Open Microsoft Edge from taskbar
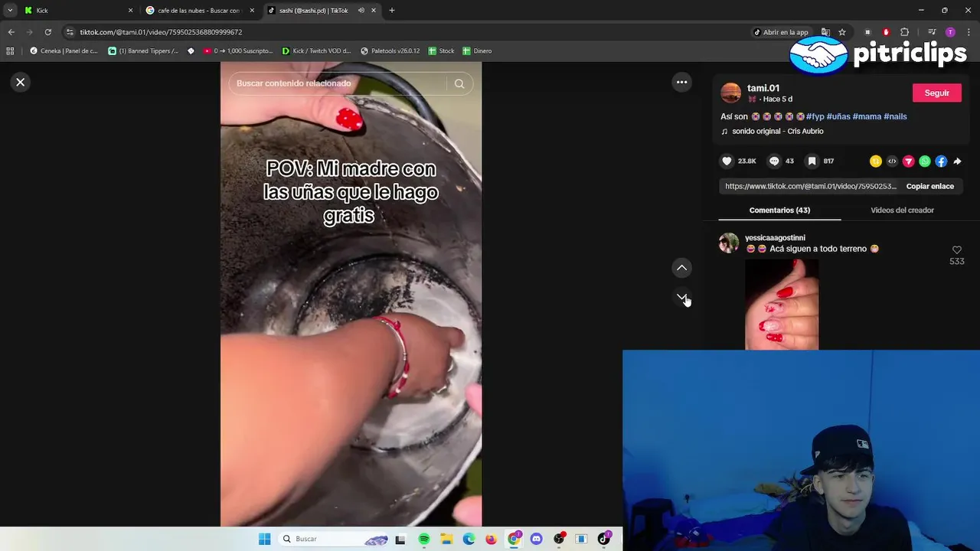Image resolution: width=980 pixels, height=551 pixels. click(469, 539)
